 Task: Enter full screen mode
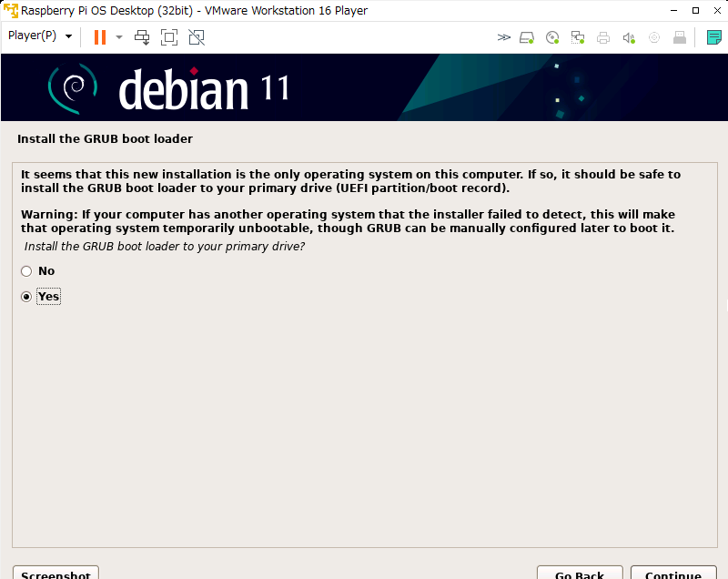pos(169,37)
